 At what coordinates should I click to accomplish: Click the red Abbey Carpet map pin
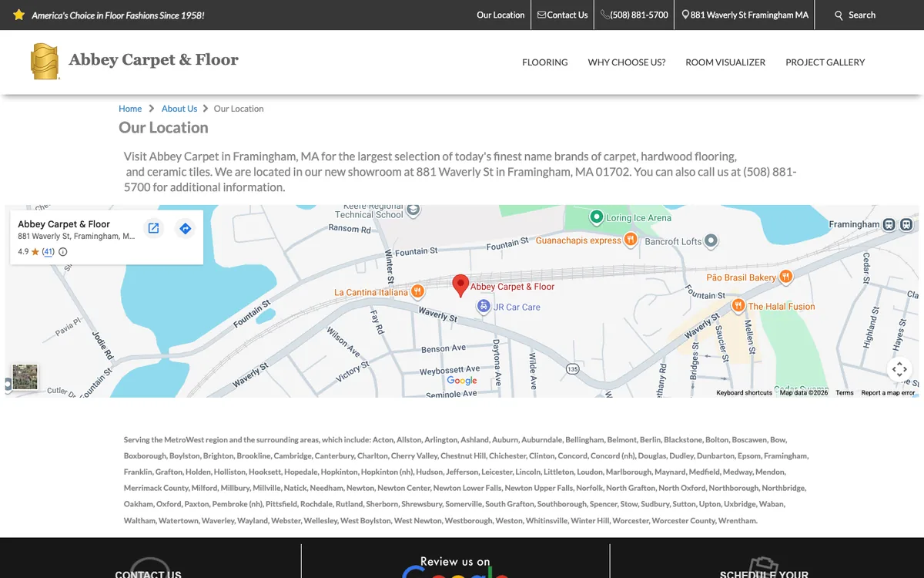click(460, 285)
